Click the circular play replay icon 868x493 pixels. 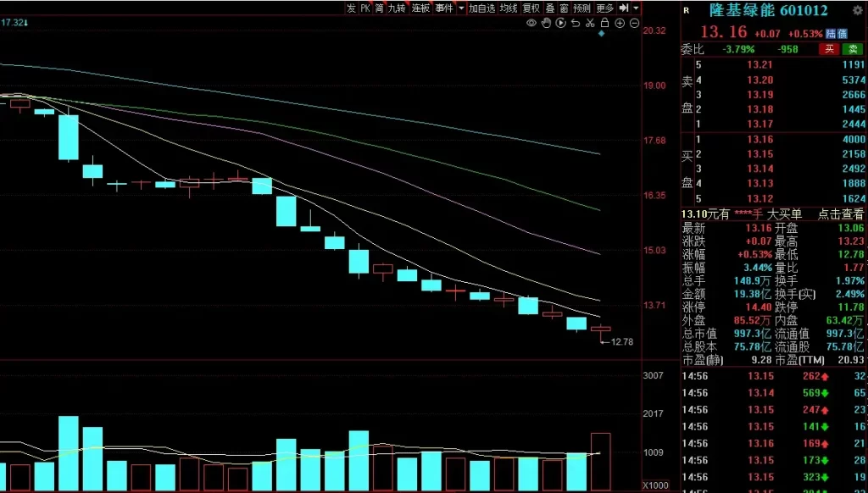(562, 23)
